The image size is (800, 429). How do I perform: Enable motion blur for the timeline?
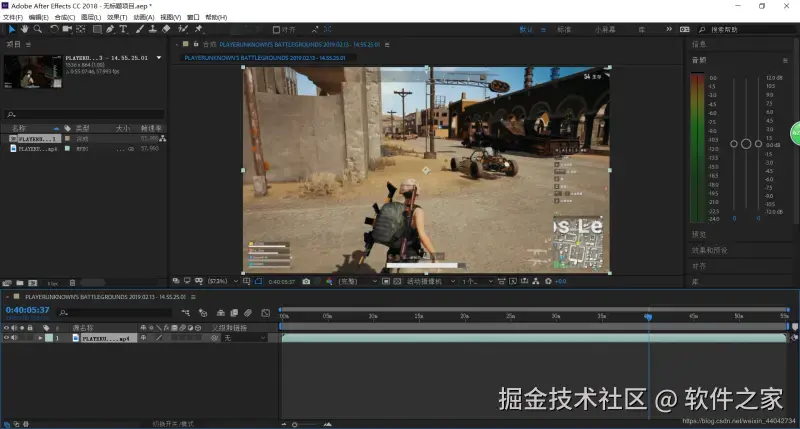248,313
